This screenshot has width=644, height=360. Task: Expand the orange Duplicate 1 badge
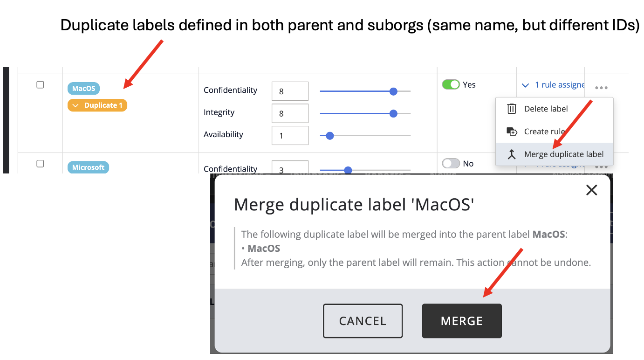(x=97, y=105)
